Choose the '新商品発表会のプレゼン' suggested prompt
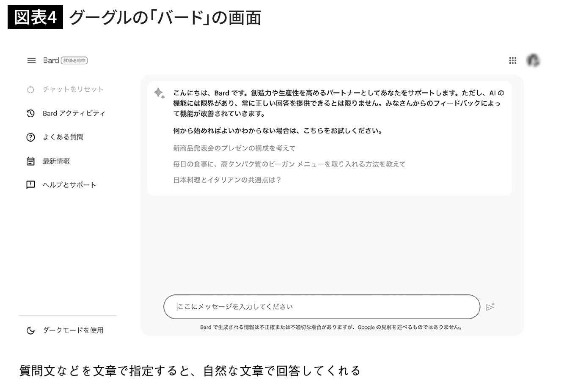The width and height of the screenshot is (567, 392). tap(234, 148)
